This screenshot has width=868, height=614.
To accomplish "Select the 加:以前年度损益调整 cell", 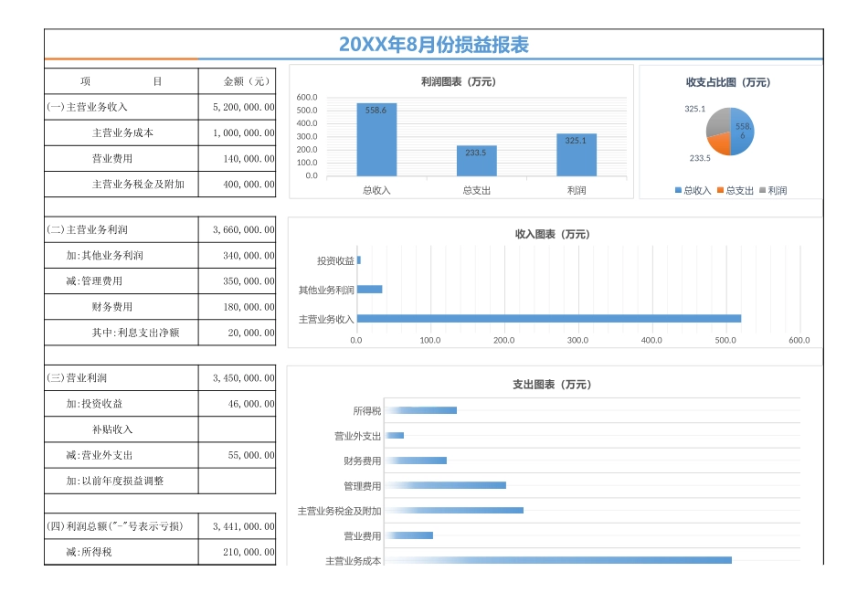I will coord(122,481).
